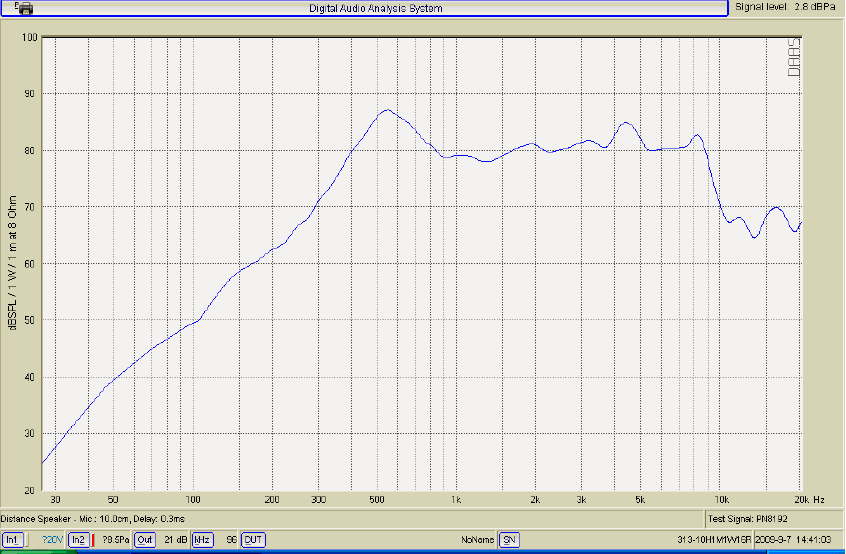
Task: Click the ?8.5Pa input level value
Action: coord(115,539)
